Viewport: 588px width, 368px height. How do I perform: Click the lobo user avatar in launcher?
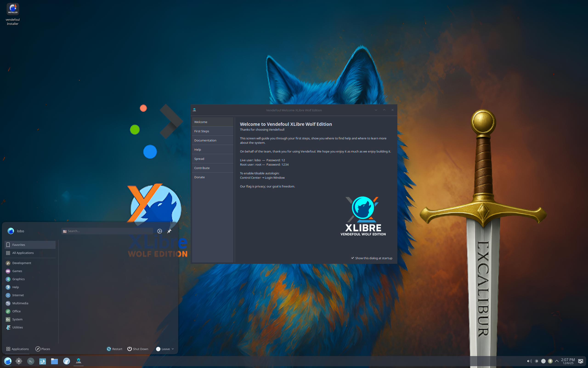pyautogui.click(x=11, y=231)
